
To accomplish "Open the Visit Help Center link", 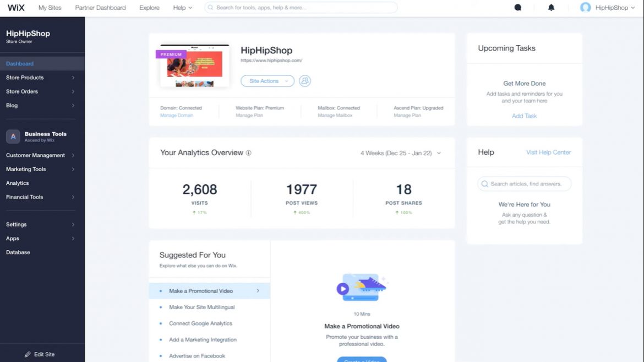I will pyautogui.click(x=549, y=152).
